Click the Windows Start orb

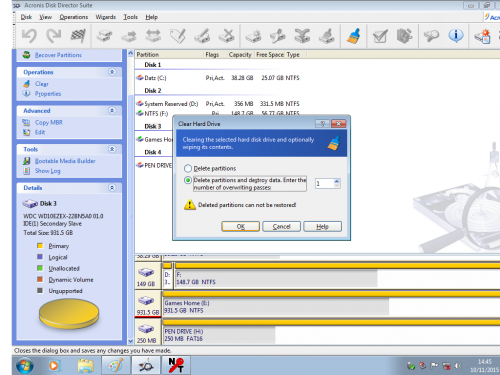click(x=25, y=366)
